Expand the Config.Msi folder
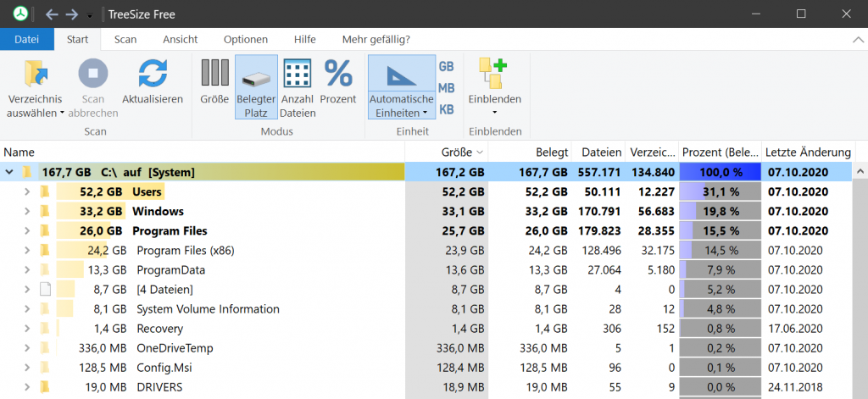Viewport: 868px width, 399px height. point(26,368)
